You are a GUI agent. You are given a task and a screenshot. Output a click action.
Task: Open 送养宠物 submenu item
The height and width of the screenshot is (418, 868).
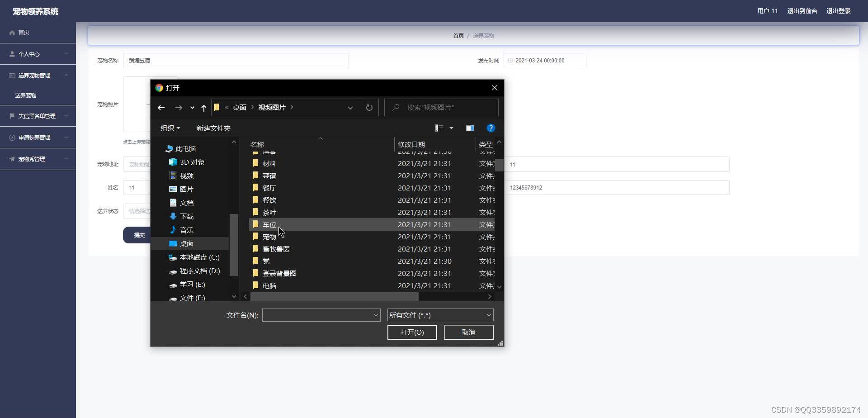coord(25,95)
